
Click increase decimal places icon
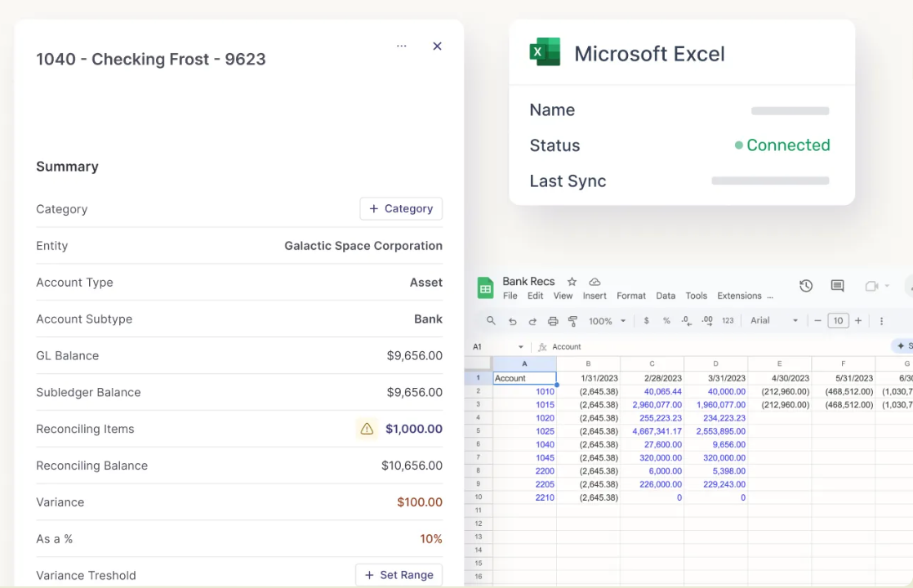707,321
